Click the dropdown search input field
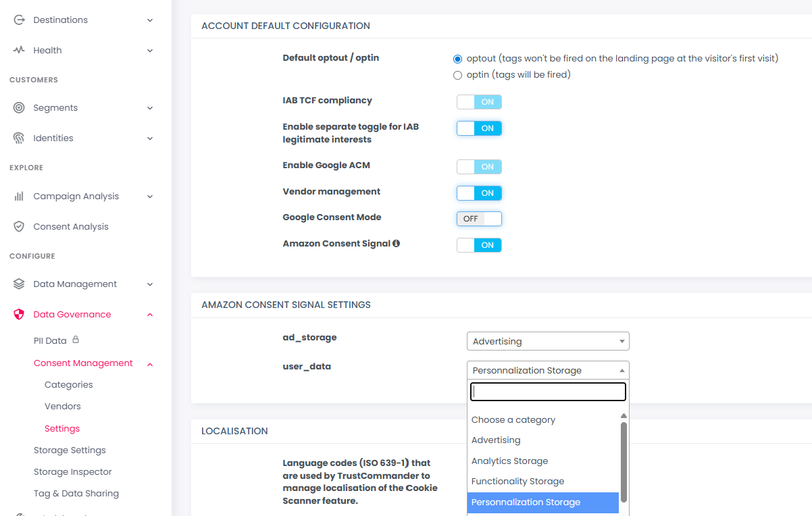Viewport: 812px width, 516px height. [548, 392]
